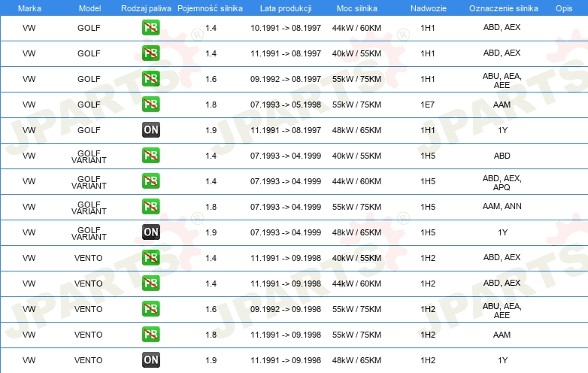The image size is (588, 373).
Task: Click petrol icon in Vento 44kW/60KM row
Action: (150, 283)
